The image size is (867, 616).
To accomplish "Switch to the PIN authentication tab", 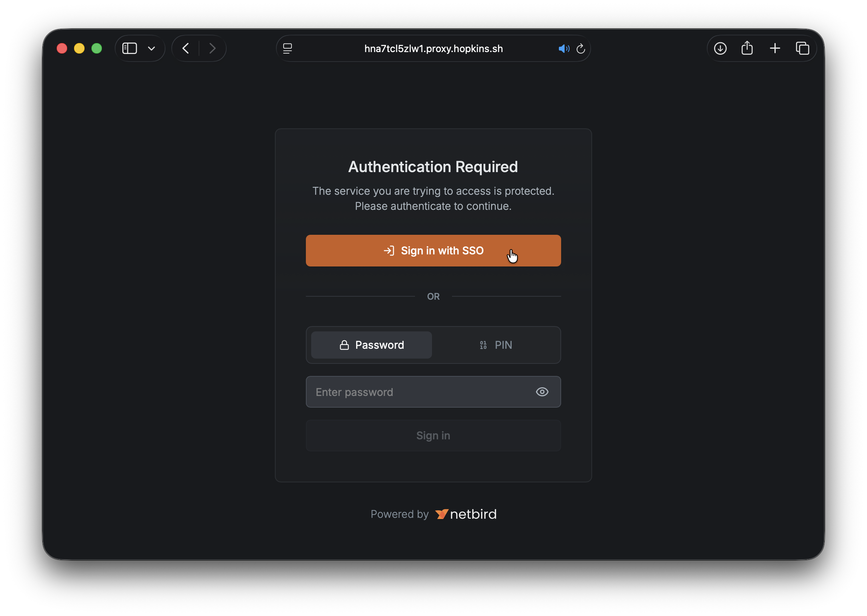I will coord(496,345).
